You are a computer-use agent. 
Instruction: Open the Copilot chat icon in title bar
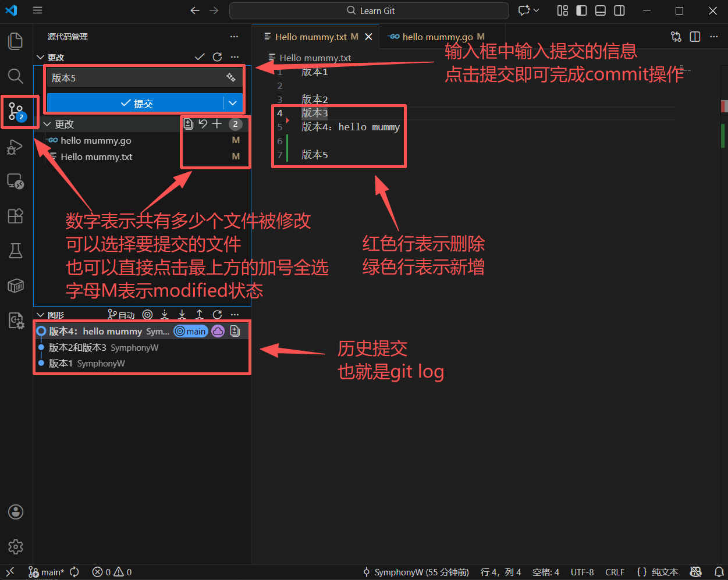pyautogui.click(x=524, y=10)
